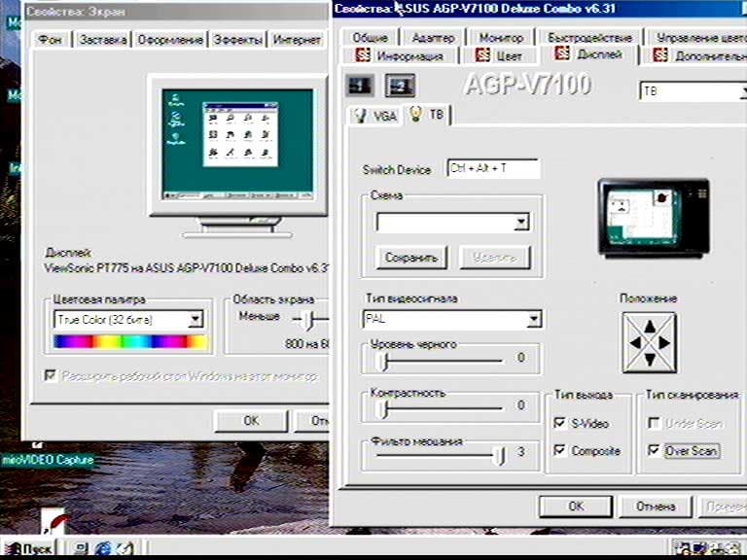747x560 pixels.
Task: Toggle the Composite output checkbox
Action: (x=560, y=450)
